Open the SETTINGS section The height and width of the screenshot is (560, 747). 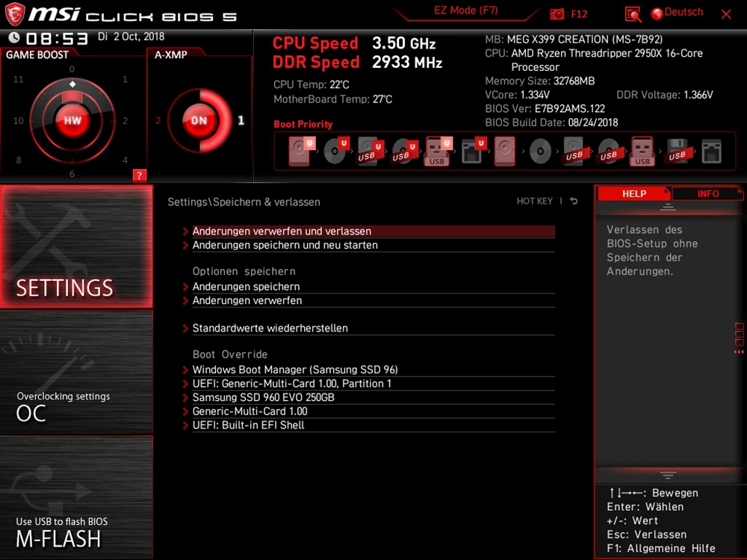tap(76, 246)
